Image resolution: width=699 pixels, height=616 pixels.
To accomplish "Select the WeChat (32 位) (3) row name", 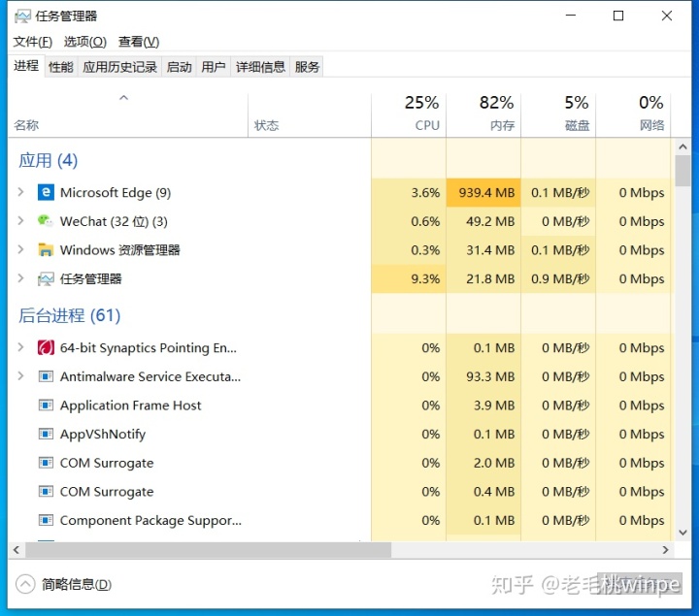I will [114, 221].
